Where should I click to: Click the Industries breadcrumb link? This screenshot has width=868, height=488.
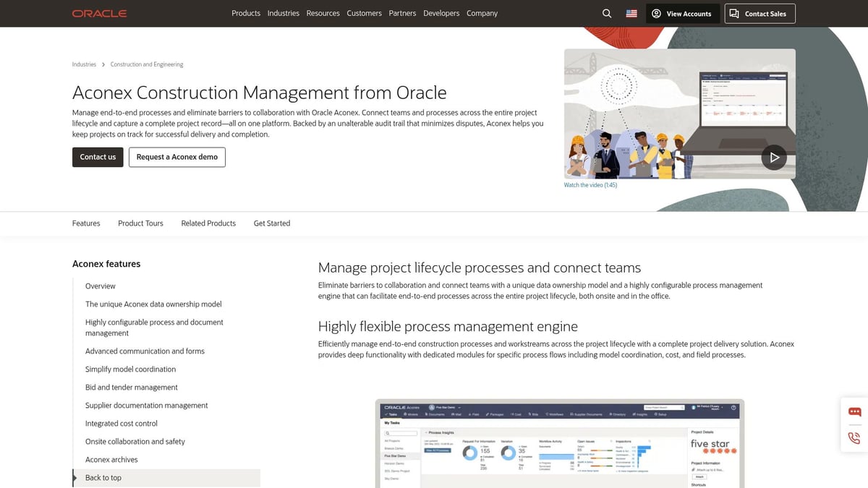(x=84, y=64)
